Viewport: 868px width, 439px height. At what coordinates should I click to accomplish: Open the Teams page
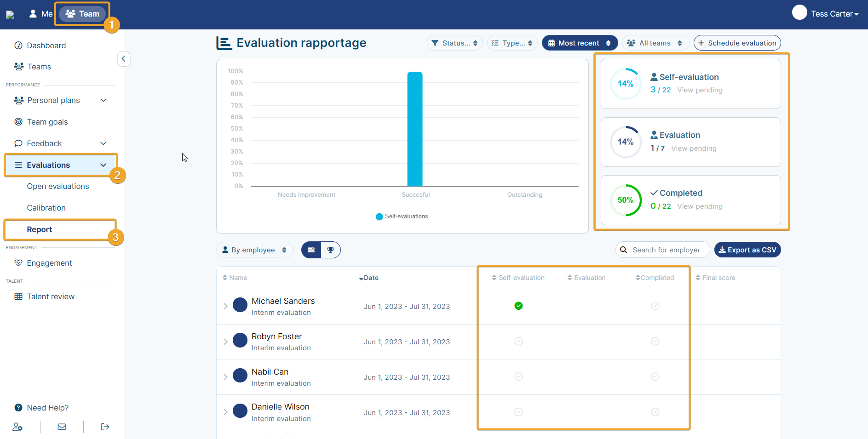click(33, 67)
